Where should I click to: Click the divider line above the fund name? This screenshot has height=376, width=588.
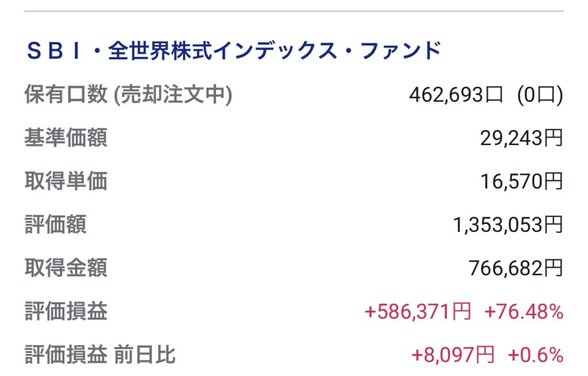[294, 11]
